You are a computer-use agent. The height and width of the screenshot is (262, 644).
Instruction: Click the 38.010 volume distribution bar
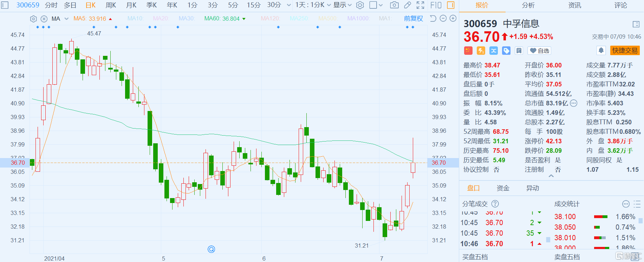click(x=600, y=238)
